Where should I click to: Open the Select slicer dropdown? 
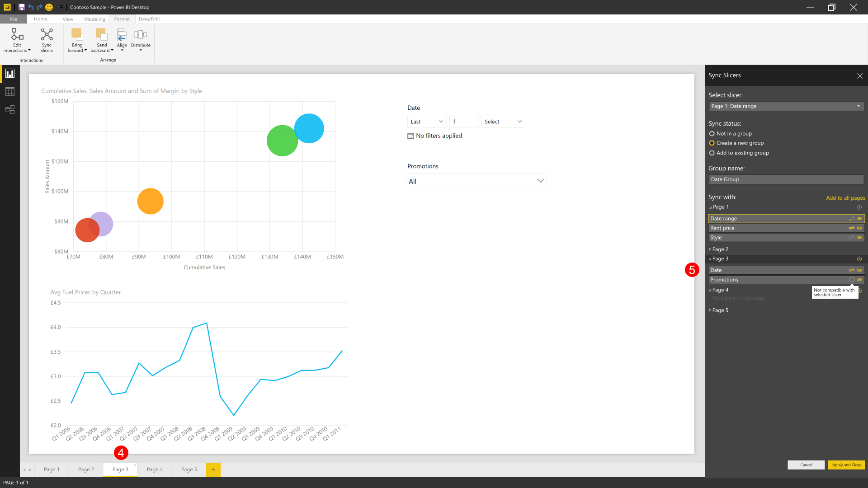(786, 106)
